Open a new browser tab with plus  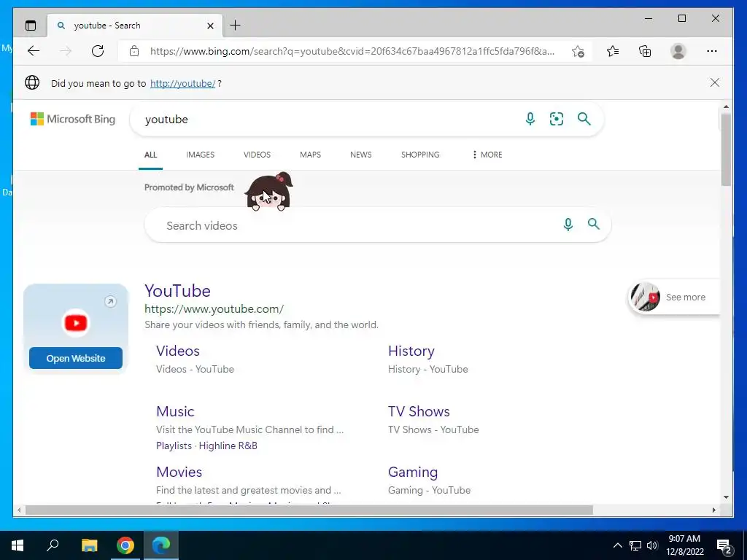(x=235, y=26)
